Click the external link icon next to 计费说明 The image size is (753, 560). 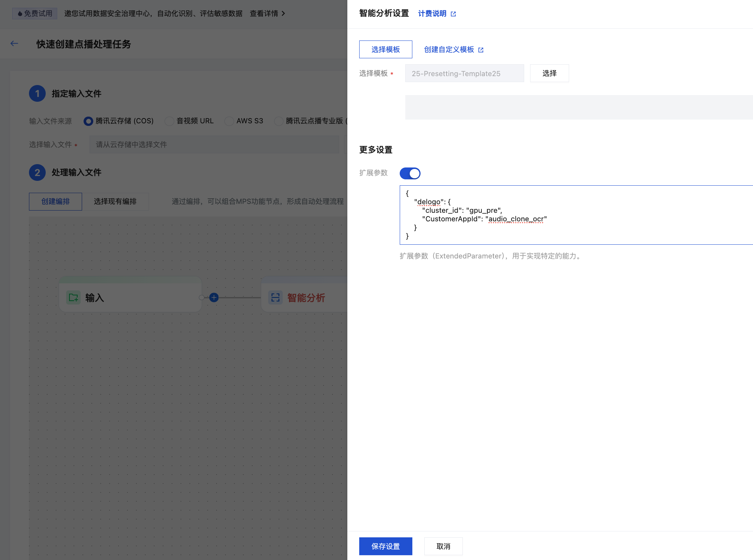pos(453,14)
